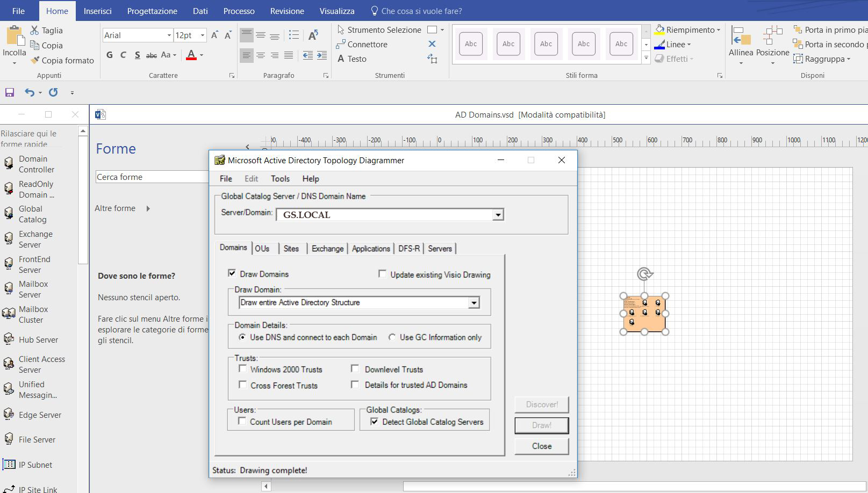This screenshot has width=868, height=493.
Task: Click the Save floppy disk icon
Action: (10, 92)
